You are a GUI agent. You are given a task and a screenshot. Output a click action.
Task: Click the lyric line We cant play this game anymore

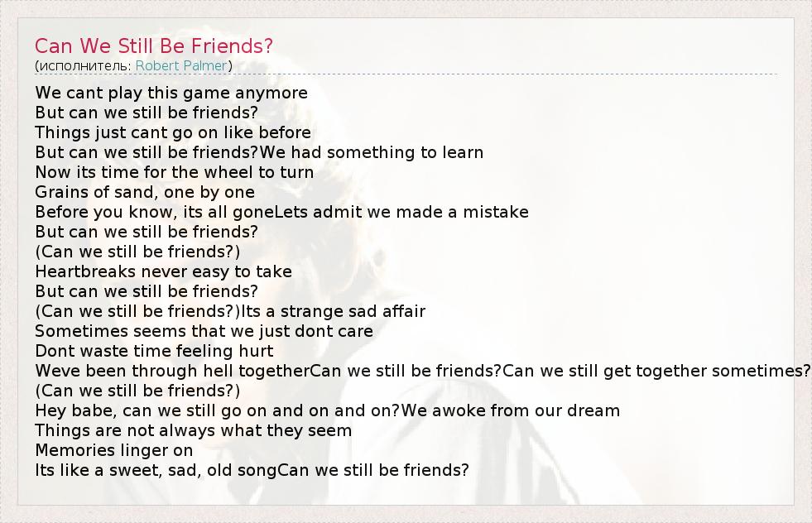(171, 93)
